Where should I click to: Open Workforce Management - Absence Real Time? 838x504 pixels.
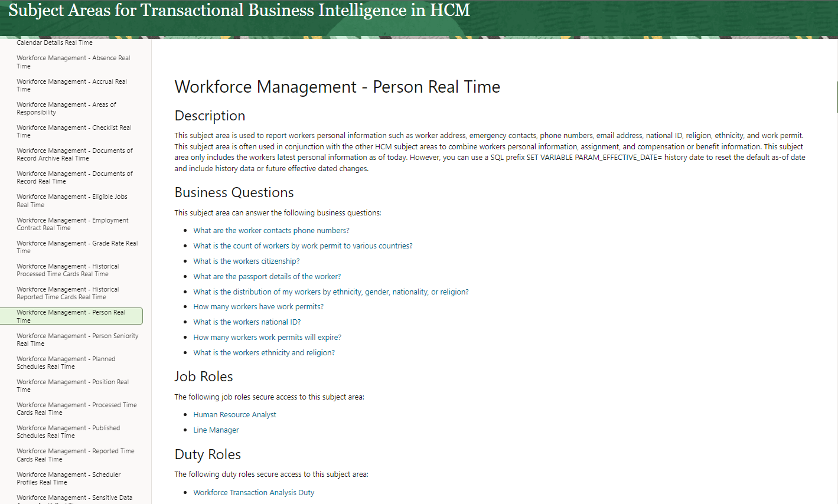(x=73, y=61)
